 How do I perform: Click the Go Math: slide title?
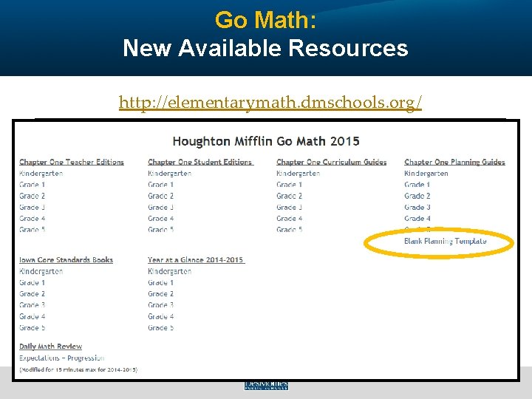point(266,20)
